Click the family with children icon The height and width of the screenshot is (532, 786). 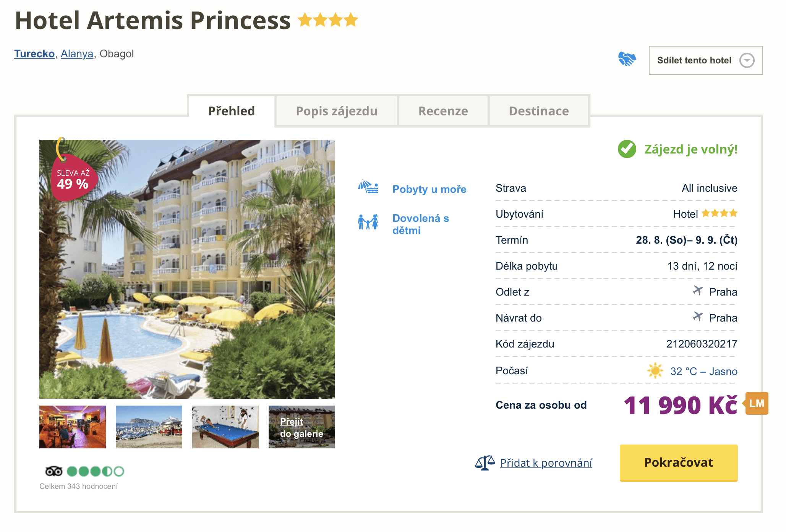coord(368,222)
